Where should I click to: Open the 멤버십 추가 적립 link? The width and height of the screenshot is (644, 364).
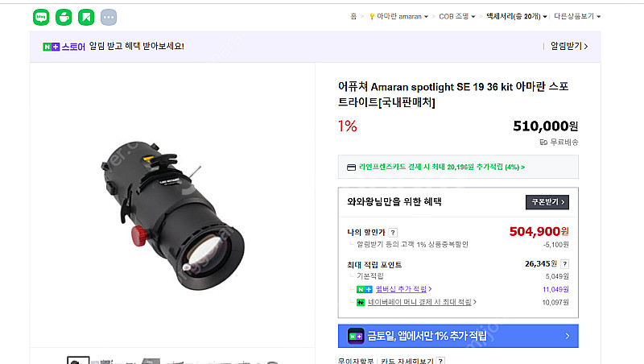(x=403, y=289)
